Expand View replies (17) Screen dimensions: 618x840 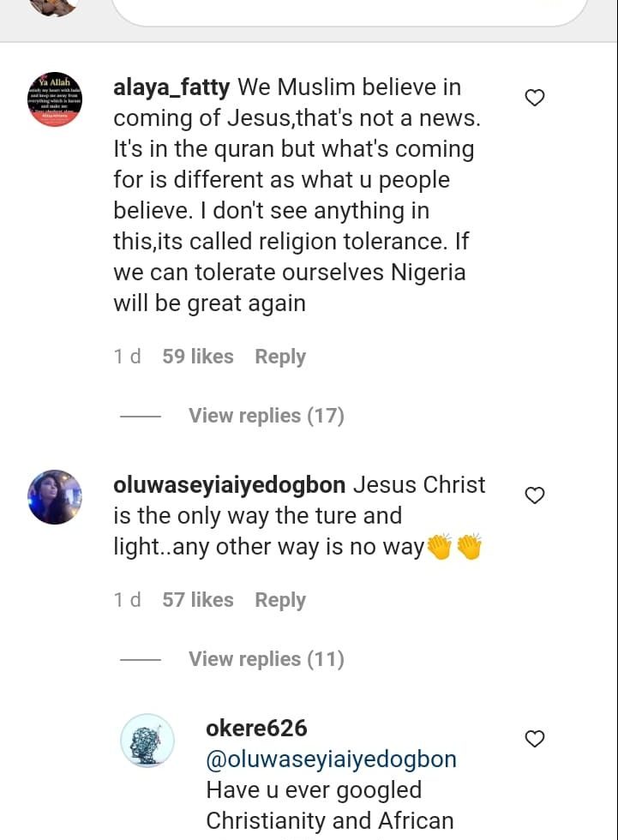[x=267, y=416]
